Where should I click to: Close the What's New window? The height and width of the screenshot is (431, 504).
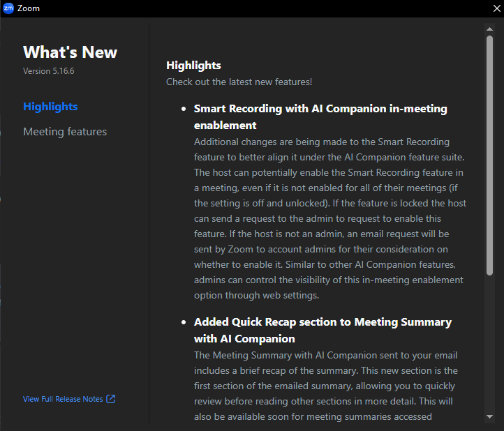pos(496,8)
